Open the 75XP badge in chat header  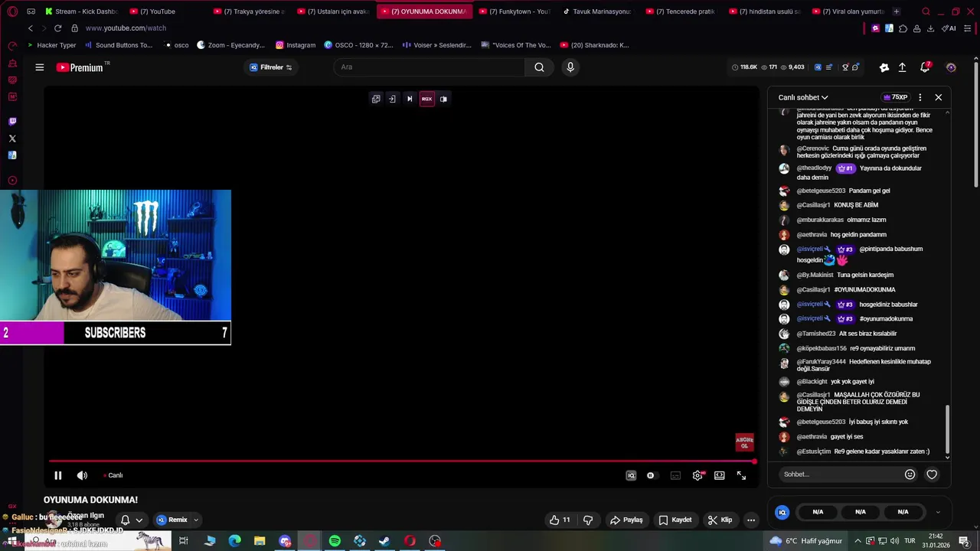coord(896,97)
